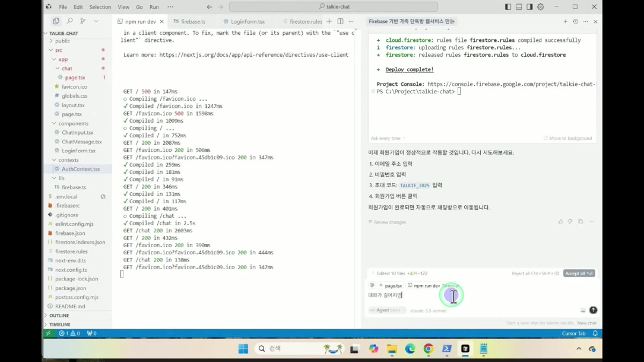Choose model claude-3.5-sonnet dropdown
644x362 pixels.
pos(428,311)
